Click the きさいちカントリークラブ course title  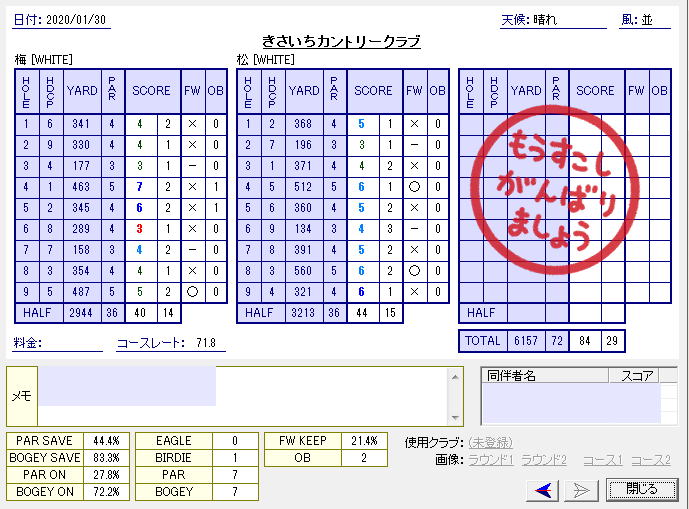[x=340, y=41]
